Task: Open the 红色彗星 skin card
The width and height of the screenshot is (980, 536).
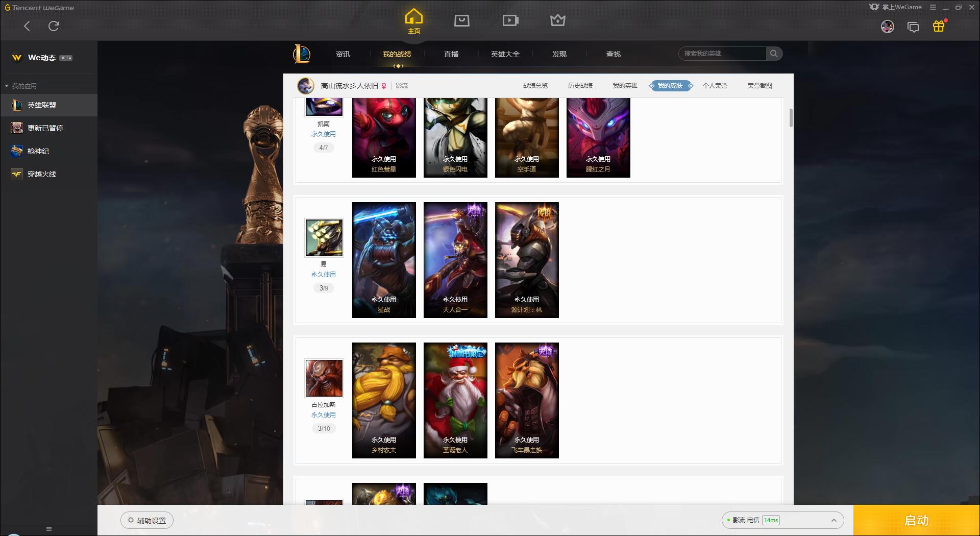Action: [384, 138]
